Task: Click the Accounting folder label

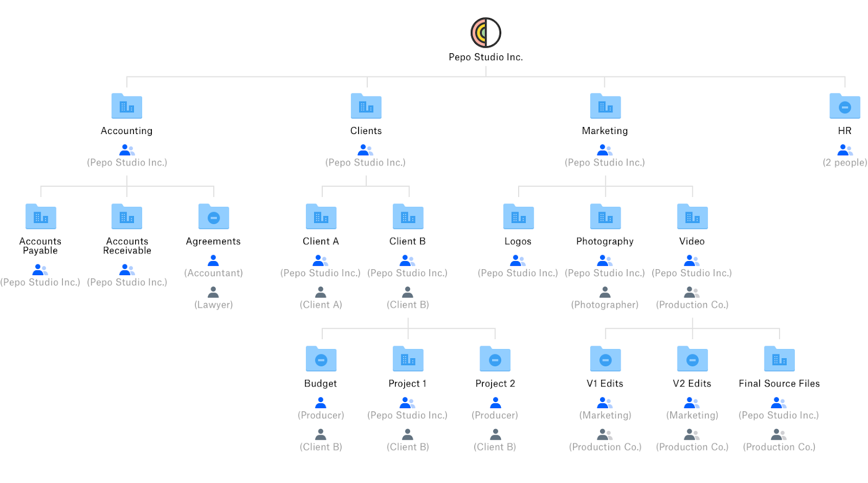Action: (x=126, y=131)
